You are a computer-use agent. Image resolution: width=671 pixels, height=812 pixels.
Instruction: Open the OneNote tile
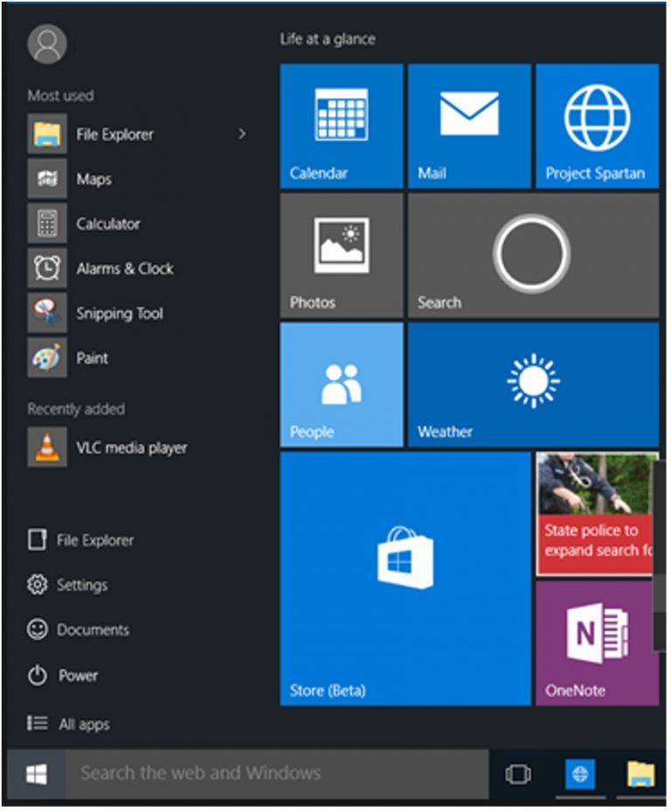(598, 643)
